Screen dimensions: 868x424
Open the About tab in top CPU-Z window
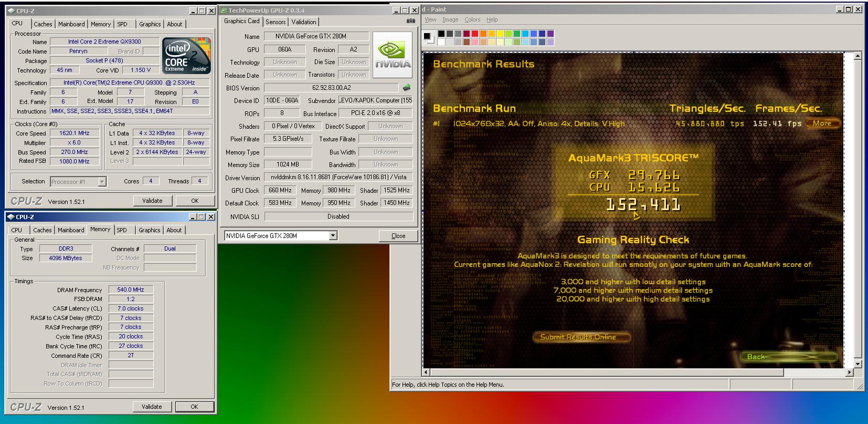click(x=175, y=24)
